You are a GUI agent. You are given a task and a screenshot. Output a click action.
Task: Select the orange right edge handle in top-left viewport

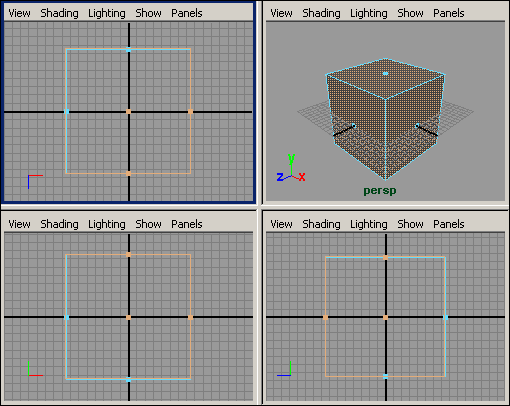190,112
